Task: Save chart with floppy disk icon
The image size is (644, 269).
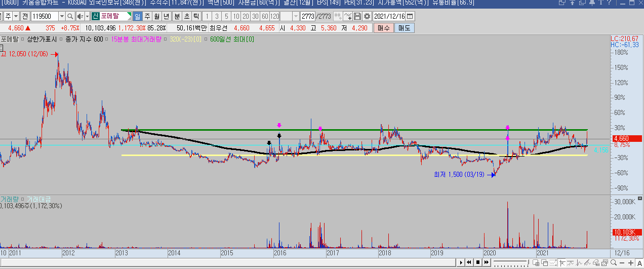Action: click(357, 16)
